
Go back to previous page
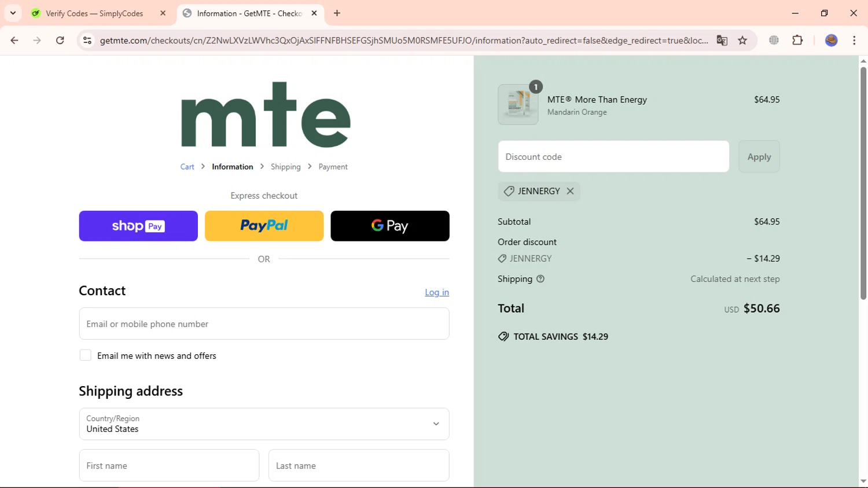[x=14, y=41]
